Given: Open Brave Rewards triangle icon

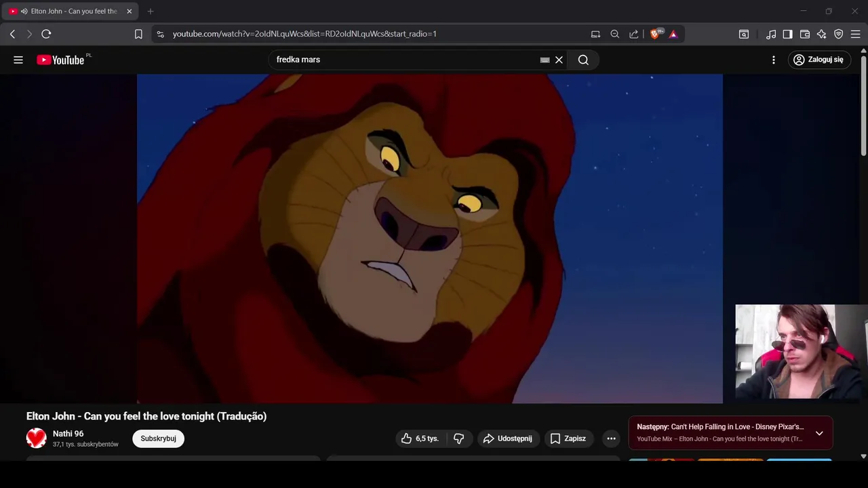Looking at the screenshot, I should point(673,34).
